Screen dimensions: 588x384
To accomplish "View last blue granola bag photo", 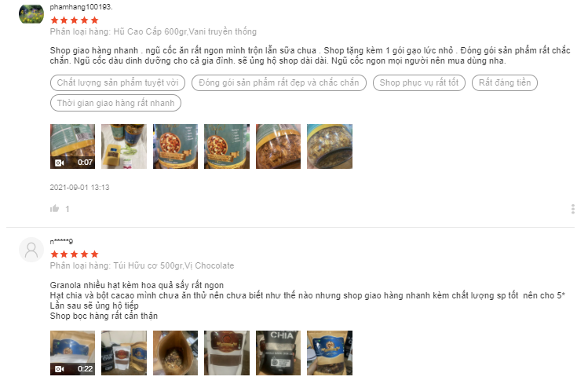I will pos(330,353).
